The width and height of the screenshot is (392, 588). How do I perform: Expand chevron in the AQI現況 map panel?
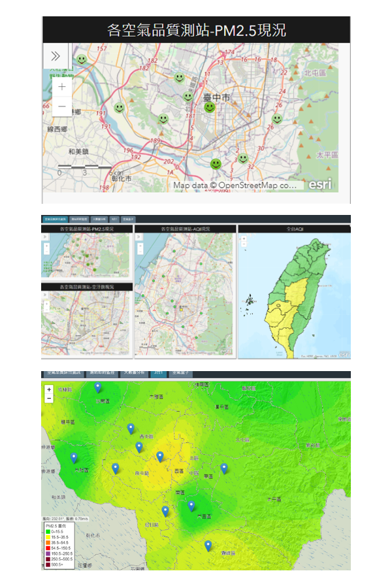pos(139,237)
